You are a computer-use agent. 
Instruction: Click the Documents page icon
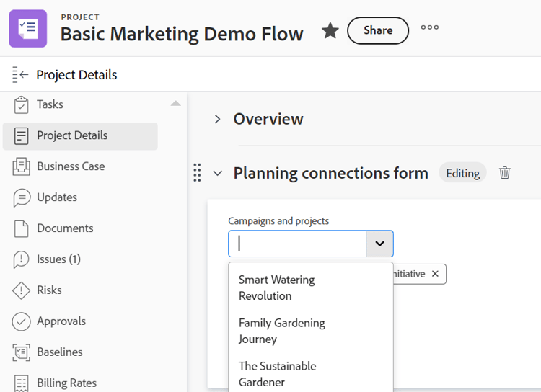tap(22, 228)
